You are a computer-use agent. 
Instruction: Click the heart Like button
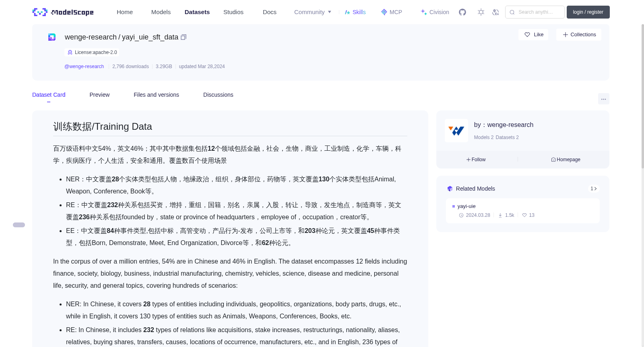tap(533, 35)
